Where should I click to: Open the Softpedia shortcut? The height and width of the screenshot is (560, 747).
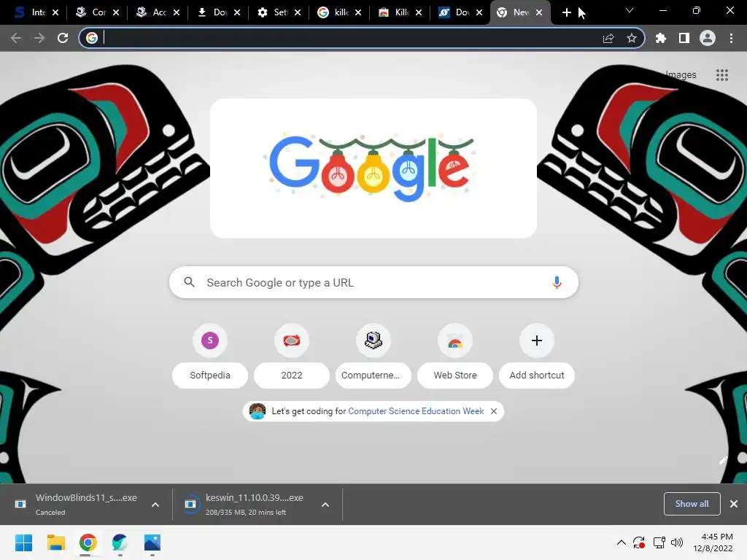click(210, 356)
